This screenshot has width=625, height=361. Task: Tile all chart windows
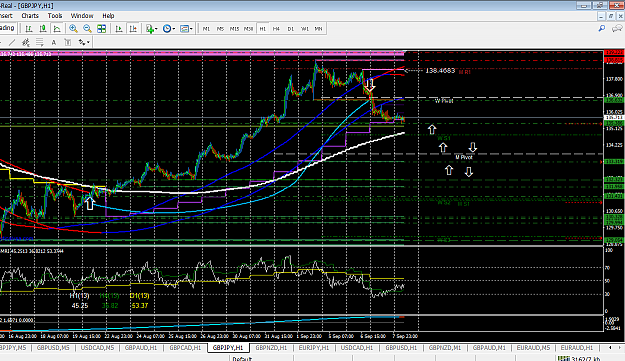pos(102,29)
